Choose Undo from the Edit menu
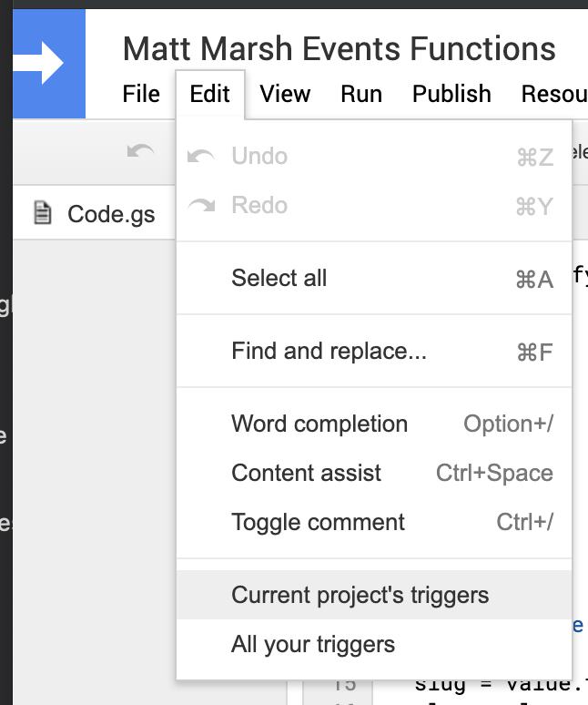Screen dimensions: 588x705 pos(259,157)
